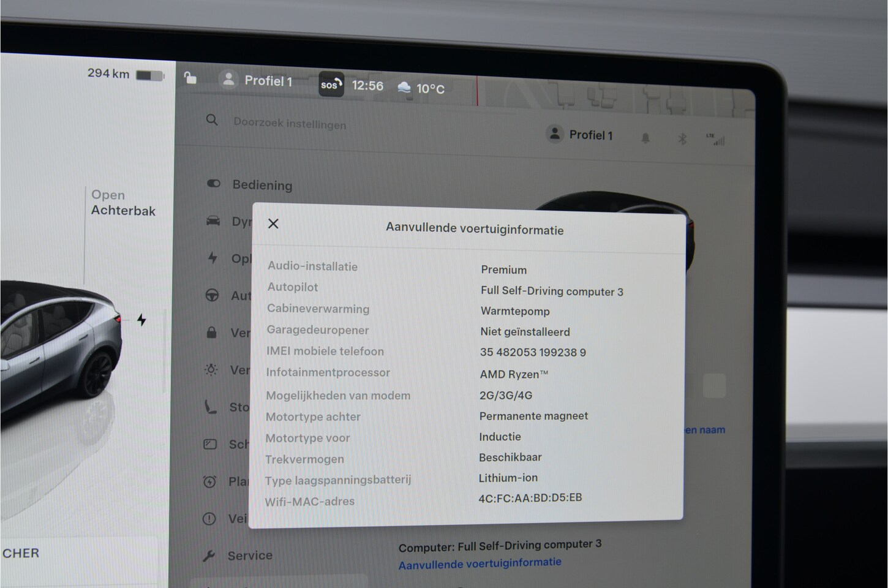Tap the charging bolt on car

tap(141, 320)
